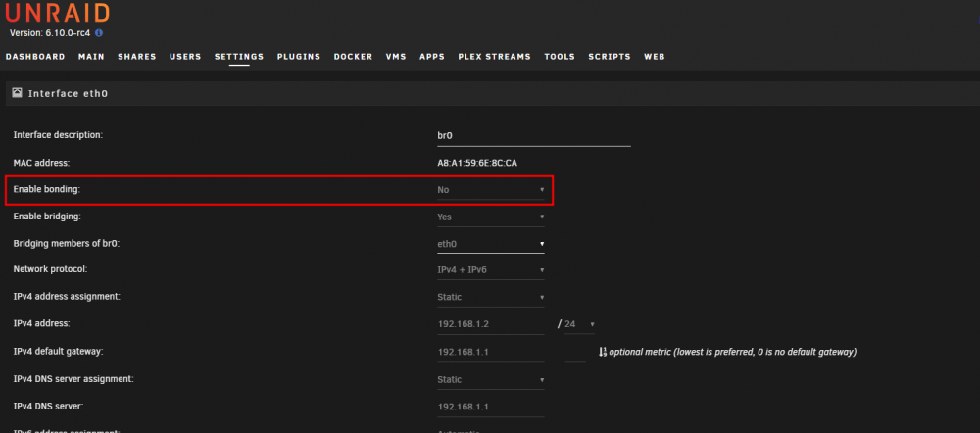
Task: Switch to Plex Streams tab
Action: [494, 56]
